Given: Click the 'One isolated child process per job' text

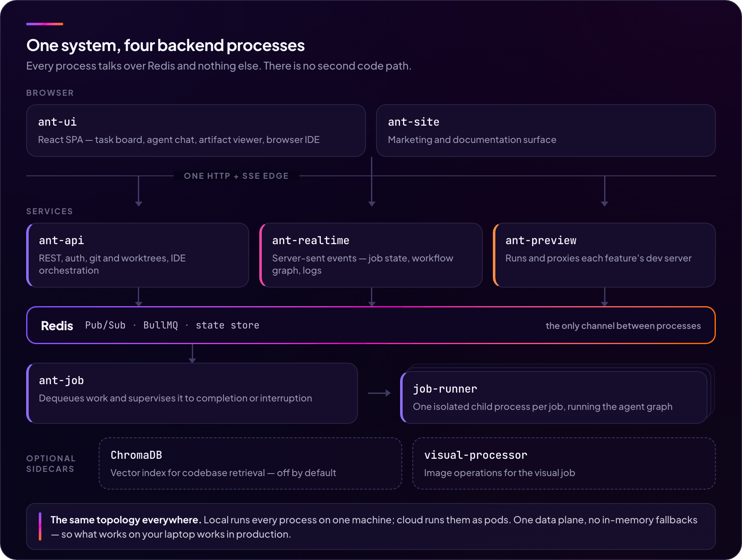Looking at the screenshot, I should pyautogui.click(x=543, y=407).
